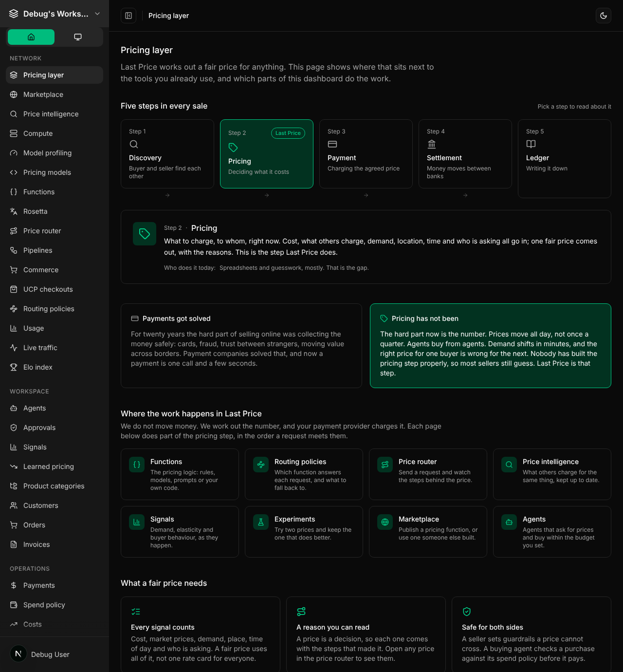Toggle the dark mode moon icon
The height and width of the screenshot is (672, 623).
click(x=604, y=16)
